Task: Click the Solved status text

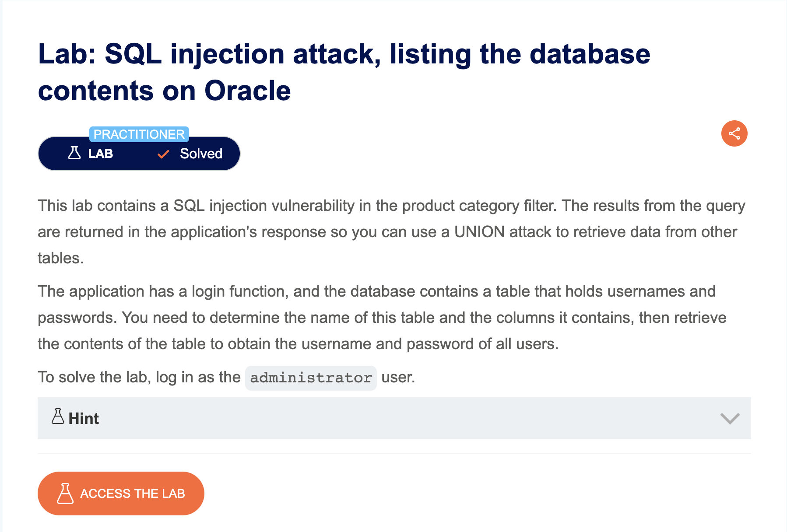Action: [201, 154]
